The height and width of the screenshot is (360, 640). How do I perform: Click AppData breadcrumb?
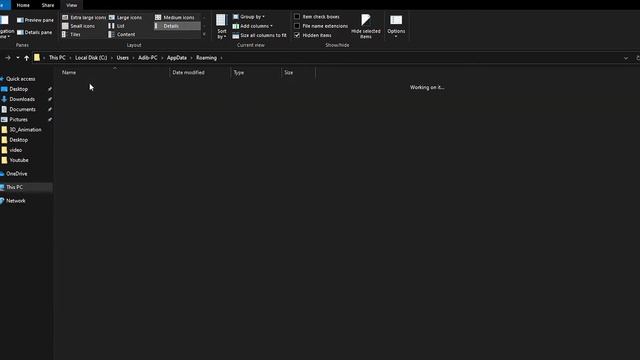(x=177, y=58)
